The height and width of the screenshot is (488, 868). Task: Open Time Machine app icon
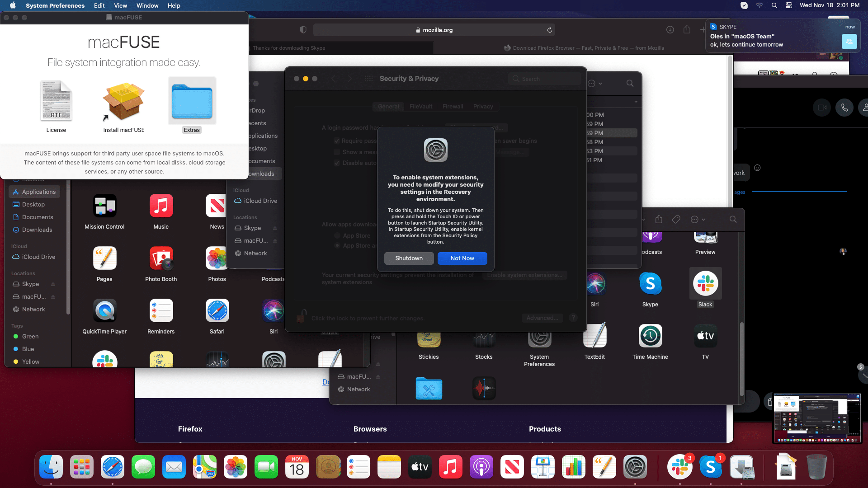click(x=650, y=336)
